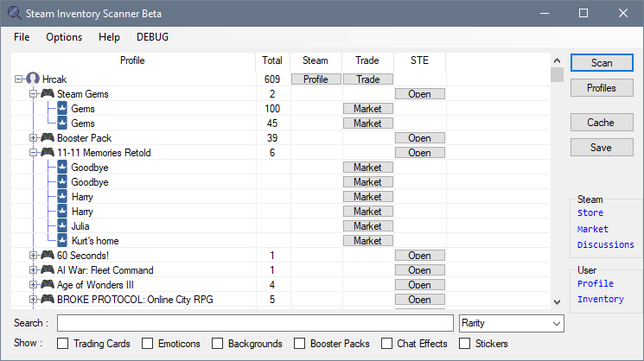644x361 pixels.
Task: Expand the Booster Pack node
Action: pyautogui.click(x=33, y=137)
